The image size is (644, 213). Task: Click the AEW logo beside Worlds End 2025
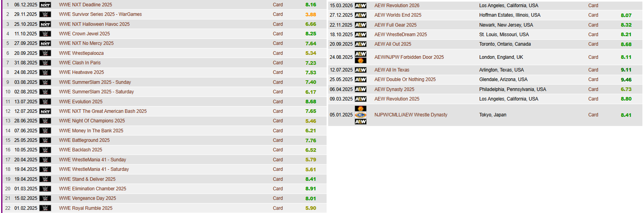point(360,15)
